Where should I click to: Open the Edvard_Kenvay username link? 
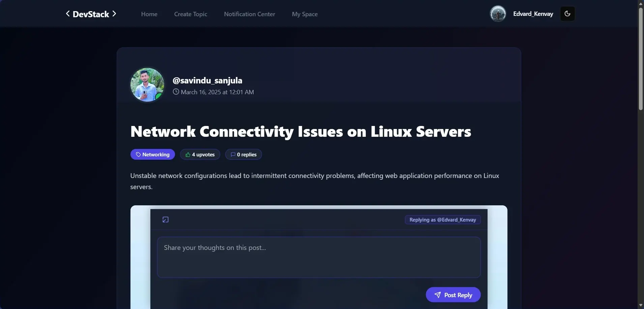point(533,14)
